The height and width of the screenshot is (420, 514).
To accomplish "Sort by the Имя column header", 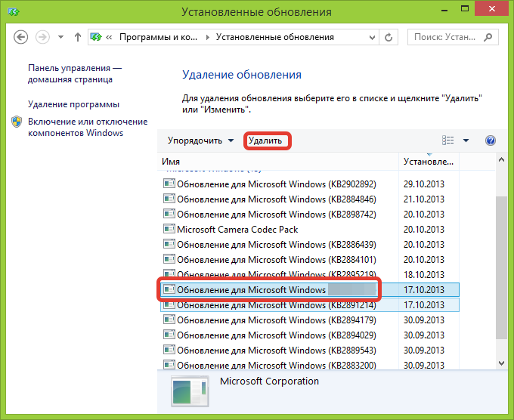I will point(278,162).
